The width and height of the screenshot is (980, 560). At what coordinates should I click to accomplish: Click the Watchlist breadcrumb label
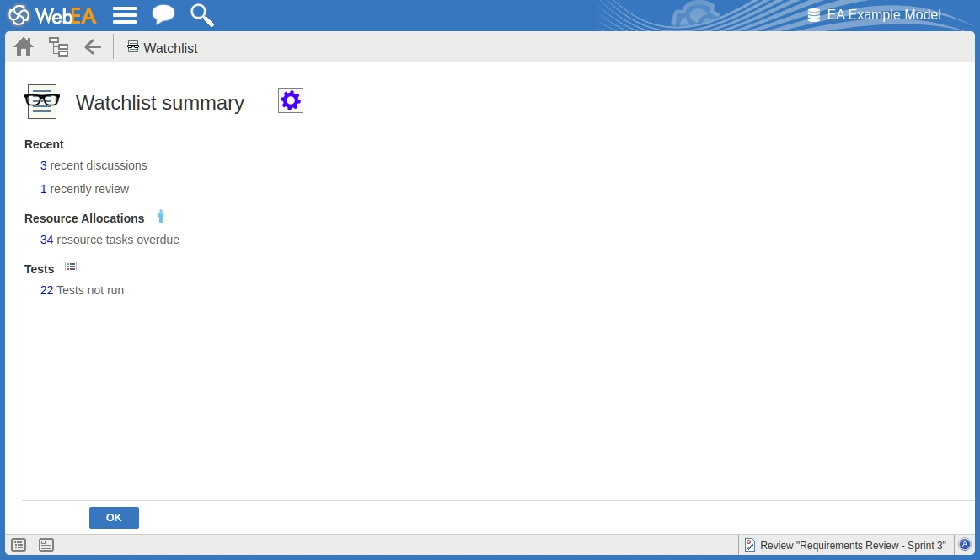tap(169, 48)
